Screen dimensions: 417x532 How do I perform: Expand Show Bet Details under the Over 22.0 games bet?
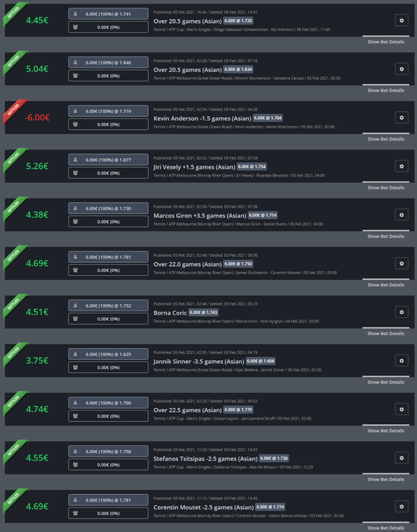(x=386, y=285)
